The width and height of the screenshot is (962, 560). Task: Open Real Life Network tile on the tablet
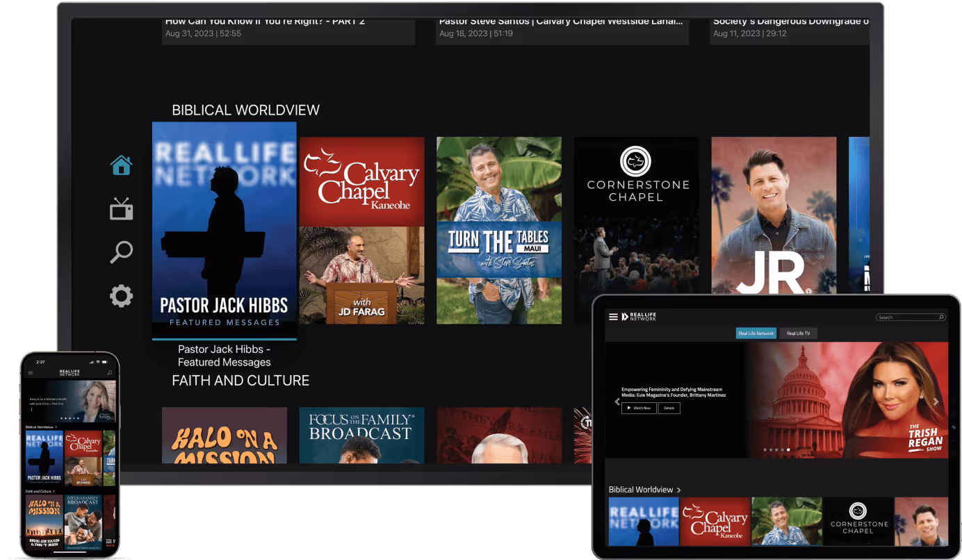644,521
